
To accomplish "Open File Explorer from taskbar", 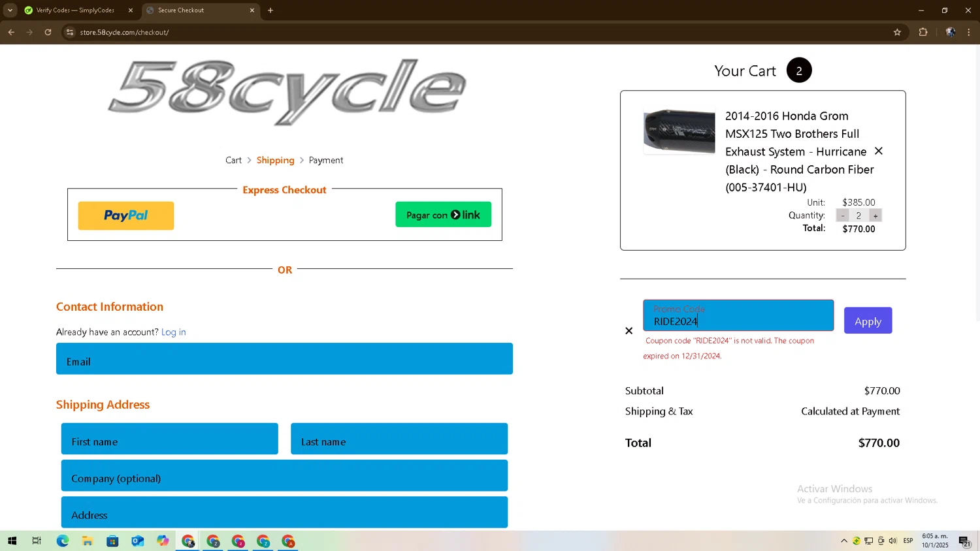I will [x=87, y=541].
